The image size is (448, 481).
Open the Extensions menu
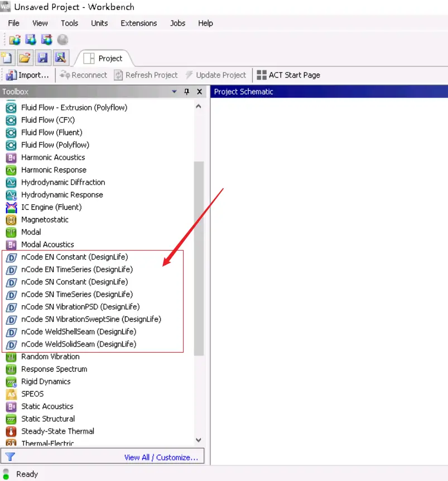tap(138, 23)
